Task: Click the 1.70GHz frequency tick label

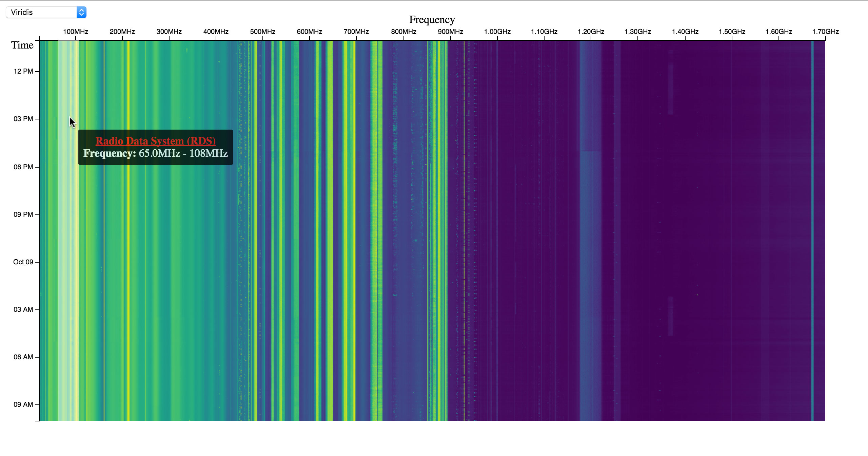Action: [x=825, y=32]
